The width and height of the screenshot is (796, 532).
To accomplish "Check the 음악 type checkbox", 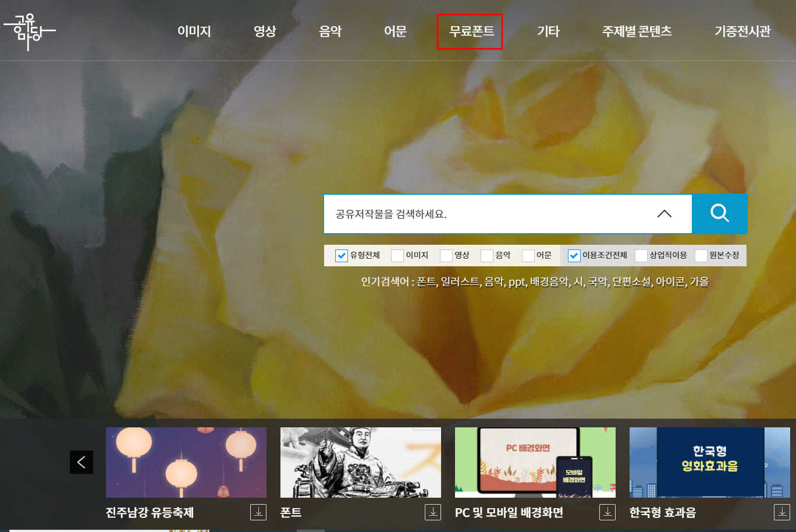I will (x=487, y=256).
